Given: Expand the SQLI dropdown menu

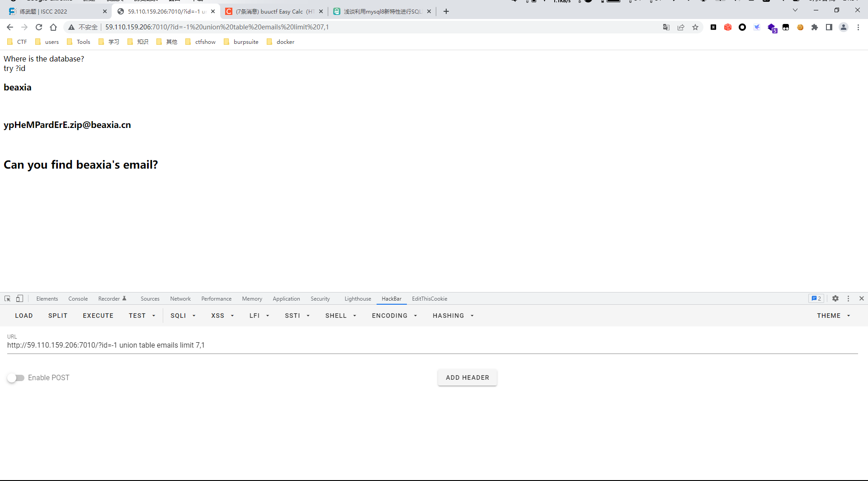Looking at the screenshot, I should point(183,316).
